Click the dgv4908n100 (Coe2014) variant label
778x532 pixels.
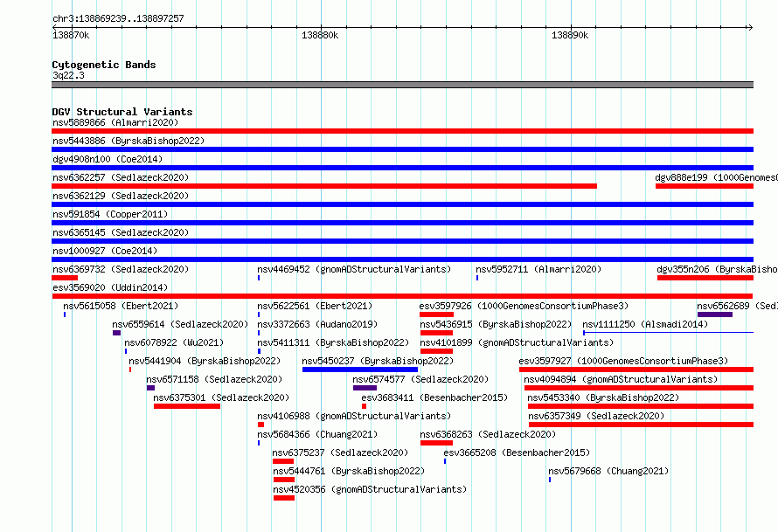(x=108, y=159)
